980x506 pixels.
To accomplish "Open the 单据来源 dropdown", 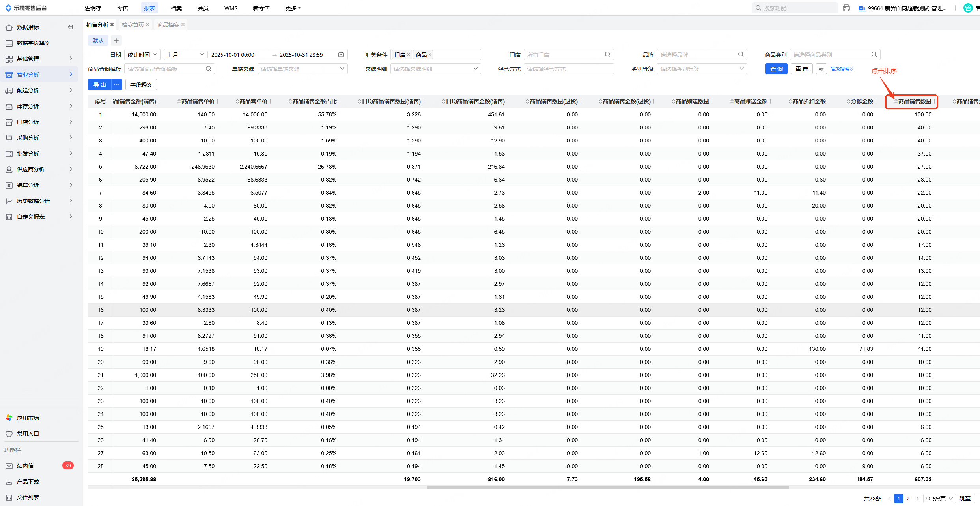I will point(302,69).
